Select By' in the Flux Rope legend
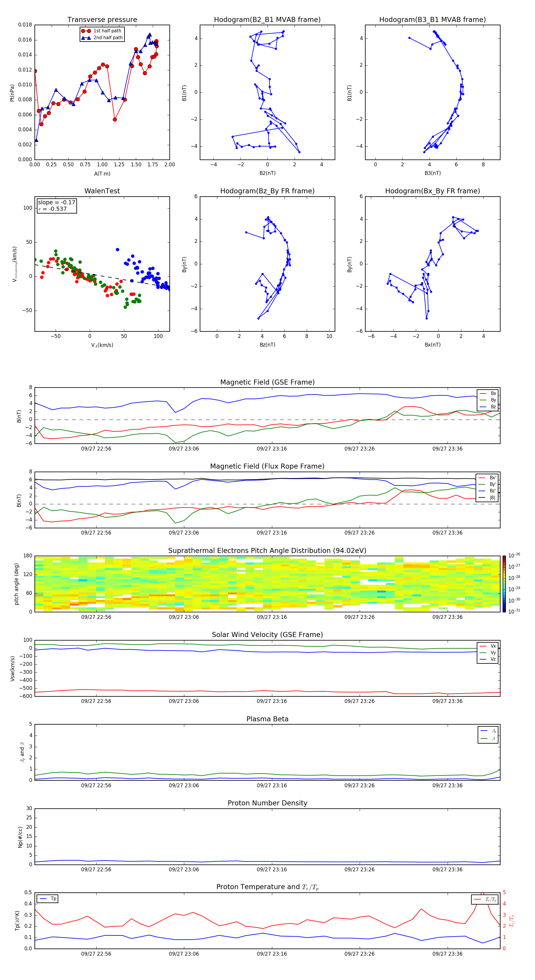Screen dimensions: 535x980 [487, 484]
